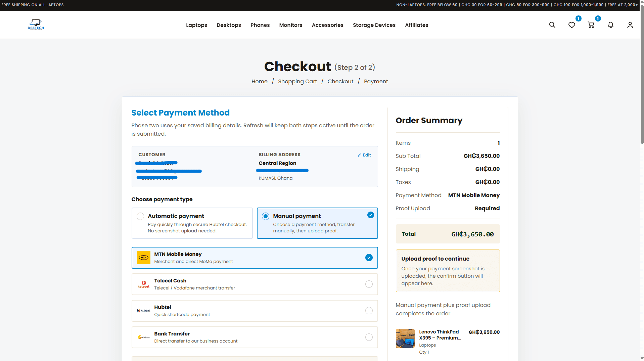Screen dimensions: 644x361
Task: Open the wishlist heart icon
Action: click(x=571, y=25)
